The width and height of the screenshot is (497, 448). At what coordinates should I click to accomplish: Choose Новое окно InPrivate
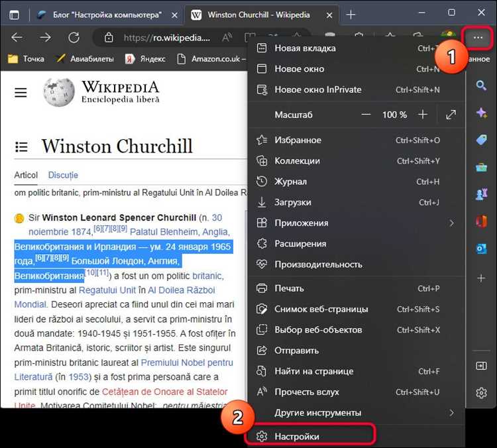(x=357, y=89)
